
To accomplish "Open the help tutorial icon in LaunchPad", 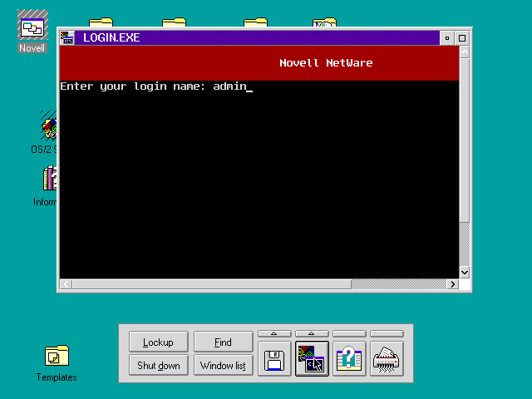I will click(x=349, y=359).
